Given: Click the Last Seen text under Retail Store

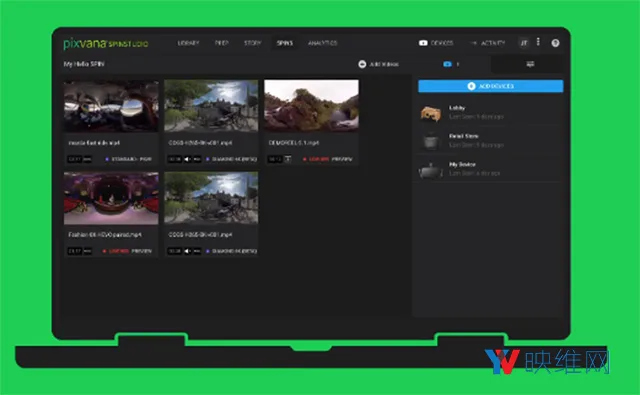Looking at the screenshot, I should pos(476,145).
